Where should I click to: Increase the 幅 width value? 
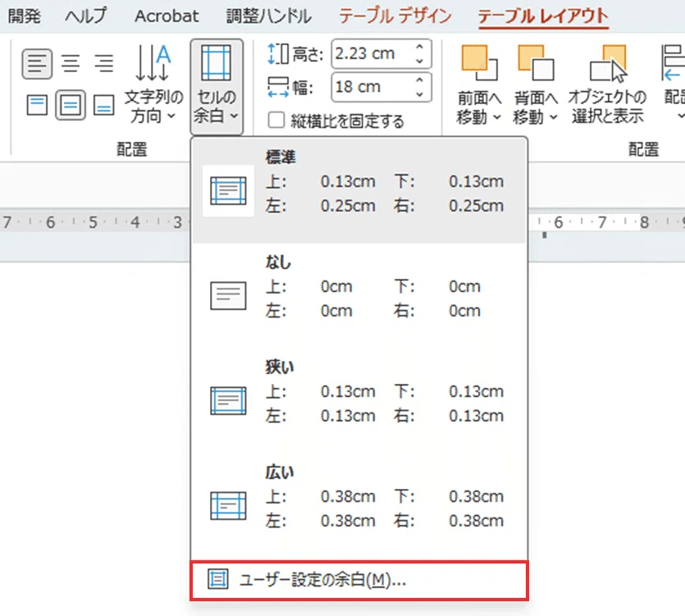tap(420, 80)
